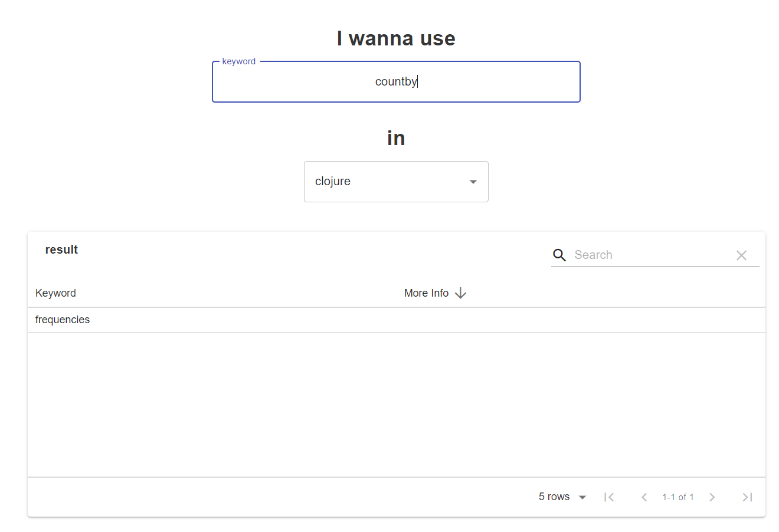Click the 1-1 of 1 pagination label
779x532 pixels.
tap(678, 497)
